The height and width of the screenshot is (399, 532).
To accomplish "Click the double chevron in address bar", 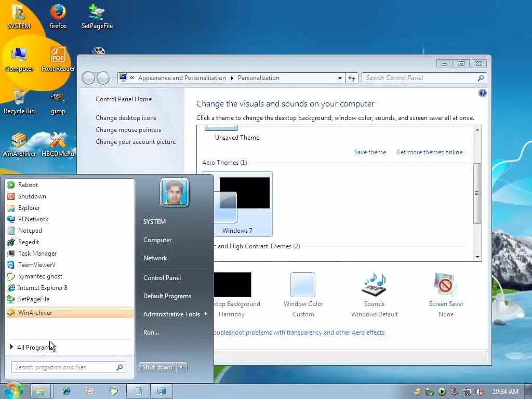I will click(132, 78).
